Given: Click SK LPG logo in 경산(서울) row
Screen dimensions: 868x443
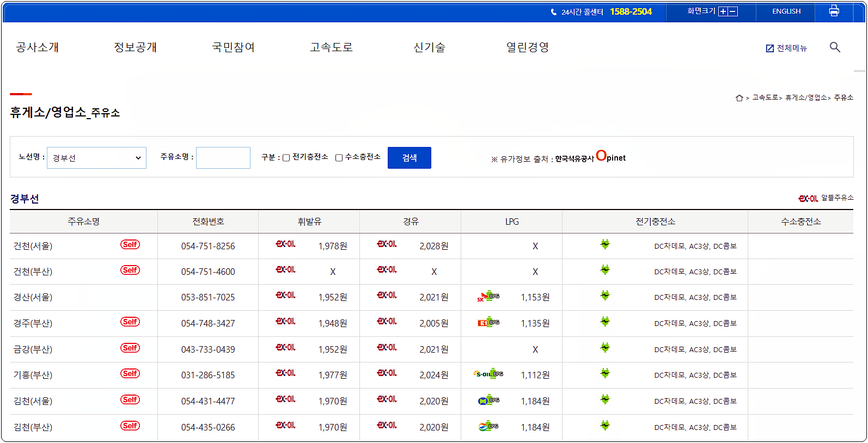Looking at the screenshot, I should pyautogui.click(x=488, y=296).
